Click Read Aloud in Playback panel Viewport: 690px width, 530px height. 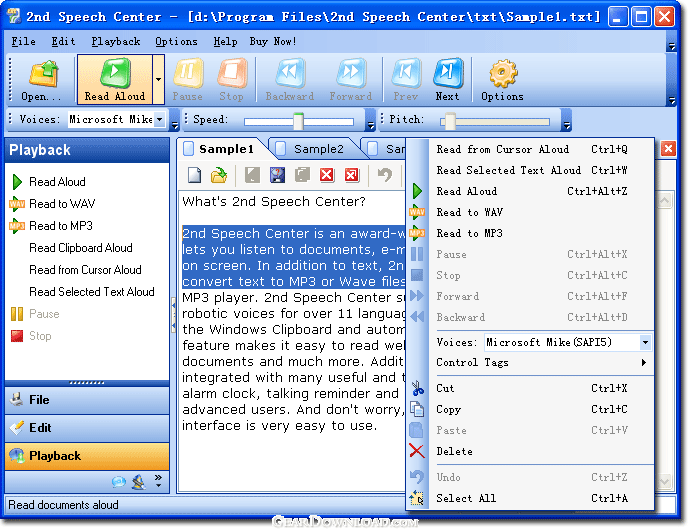[49, 182]
